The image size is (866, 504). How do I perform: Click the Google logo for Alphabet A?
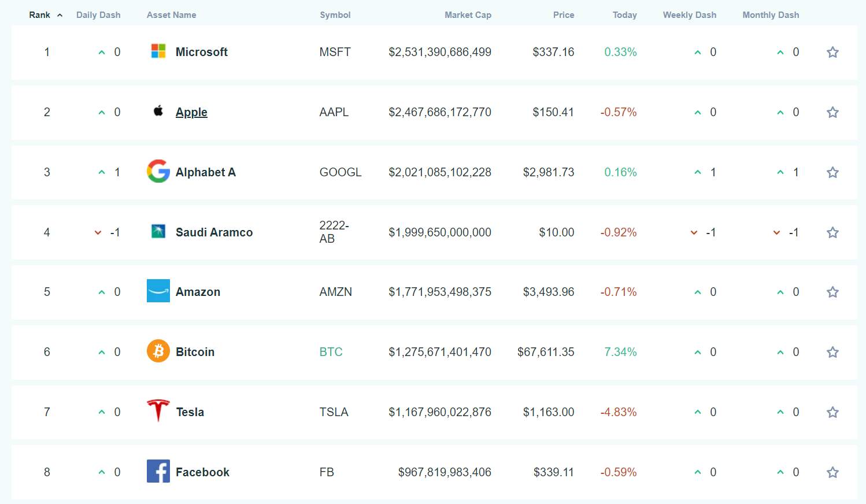tap(158, 172)
